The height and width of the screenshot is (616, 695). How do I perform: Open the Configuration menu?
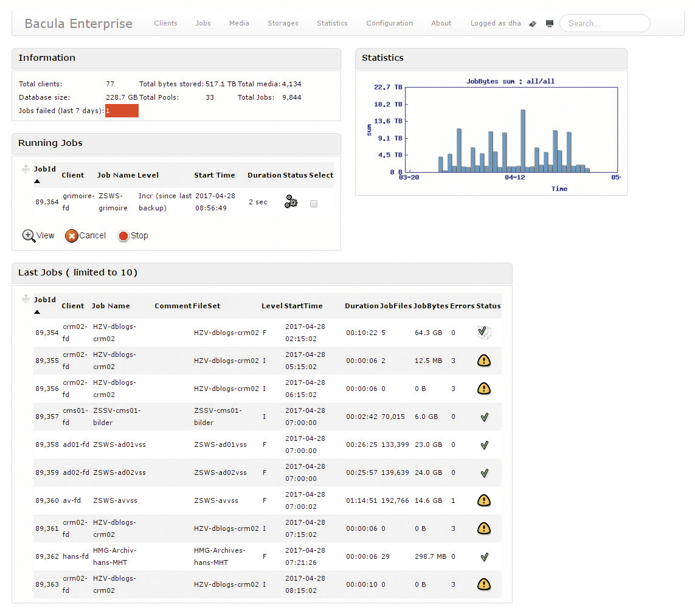point(389,23)
